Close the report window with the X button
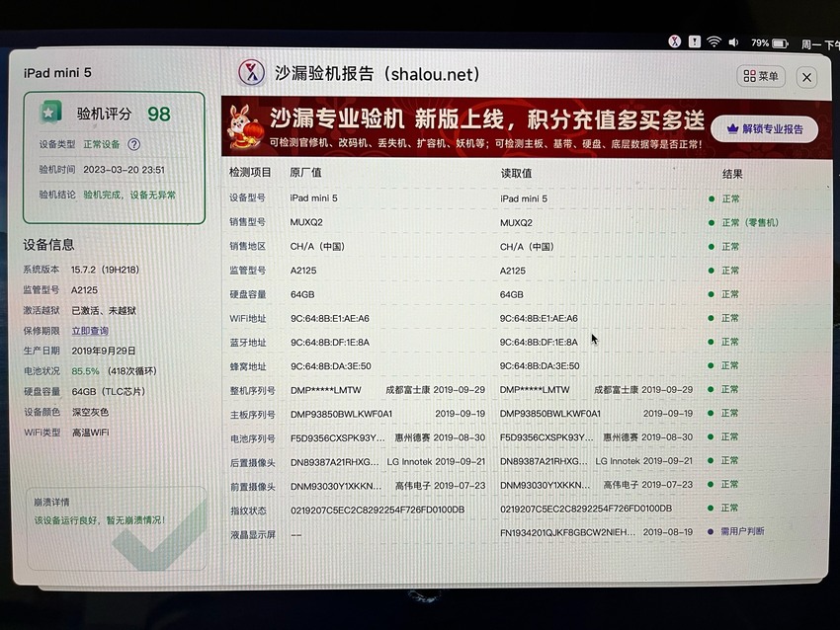 tap(806, 78)
